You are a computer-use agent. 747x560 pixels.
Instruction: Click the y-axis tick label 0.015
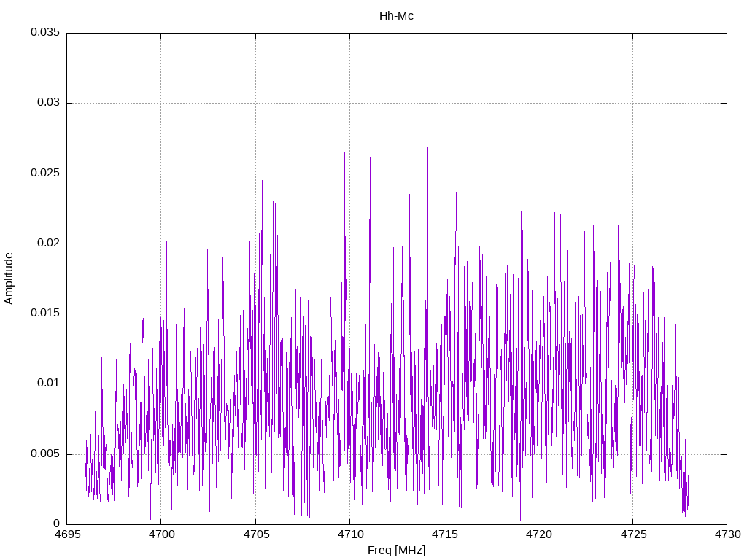click(45, 313)
